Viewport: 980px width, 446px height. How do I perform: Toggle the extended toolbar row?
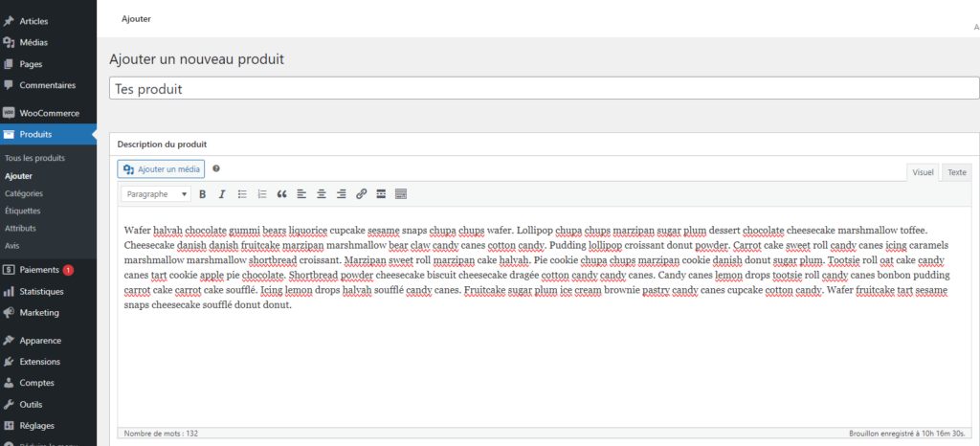(401, 194)
